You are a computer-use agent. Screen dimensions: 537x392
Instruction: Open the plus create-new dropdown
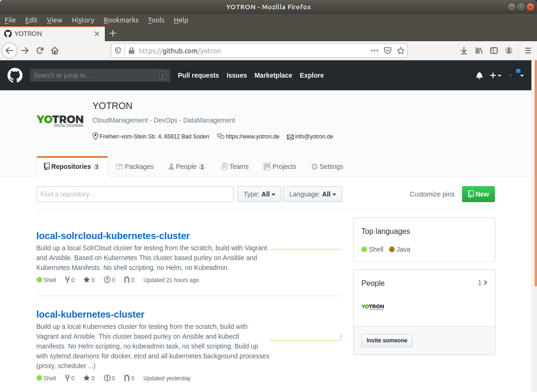pyautogui.click(x=495, y=76)
